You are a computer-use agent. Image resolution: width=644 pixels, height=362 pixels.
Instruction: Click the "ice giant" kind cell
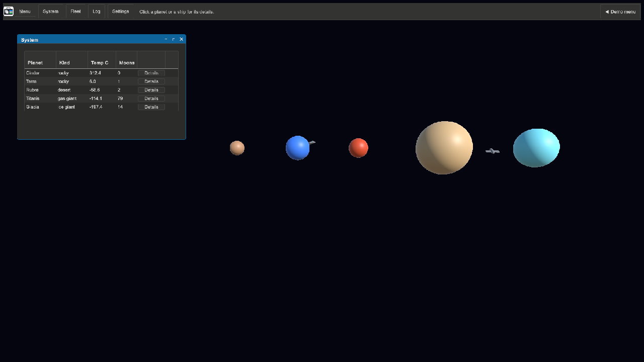[x=72, y=107]
